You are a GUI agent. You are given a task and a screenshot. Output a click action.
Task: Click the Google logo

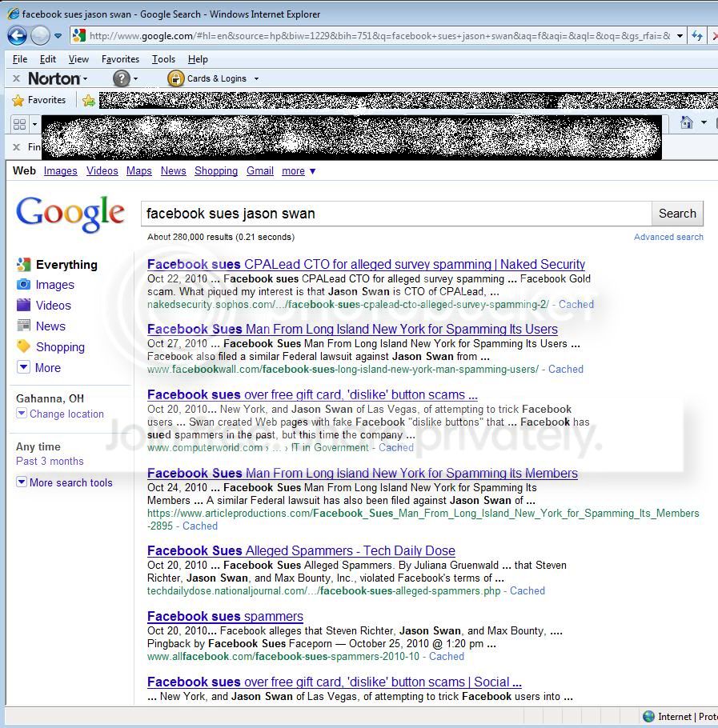coord(70,214)
